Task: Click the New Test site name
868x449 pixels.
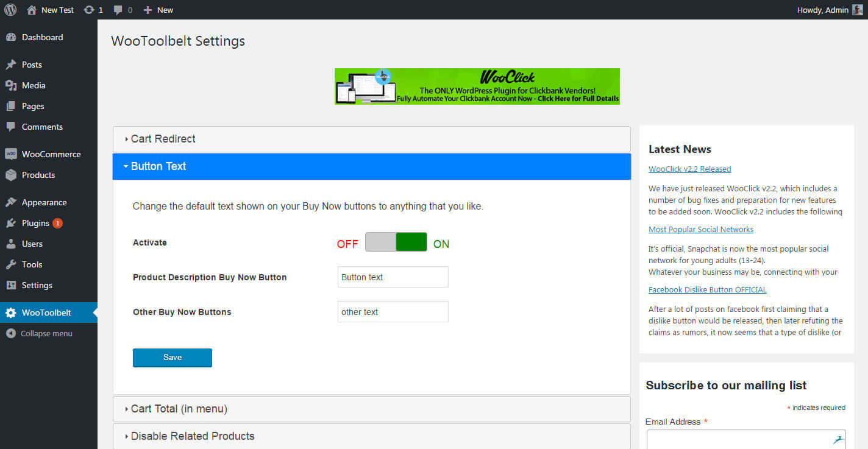Action: (x=57, y=10)
